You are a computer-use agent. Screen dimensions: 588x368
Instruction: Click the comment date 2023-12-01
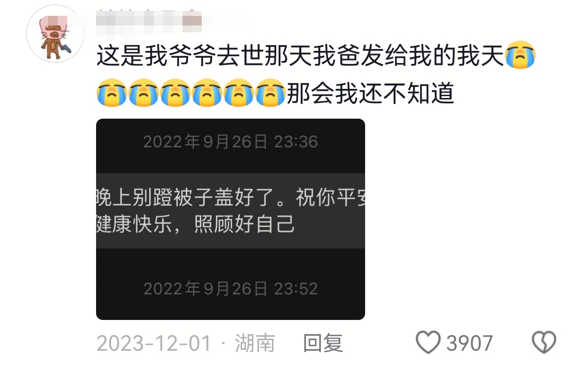point(154,343)
